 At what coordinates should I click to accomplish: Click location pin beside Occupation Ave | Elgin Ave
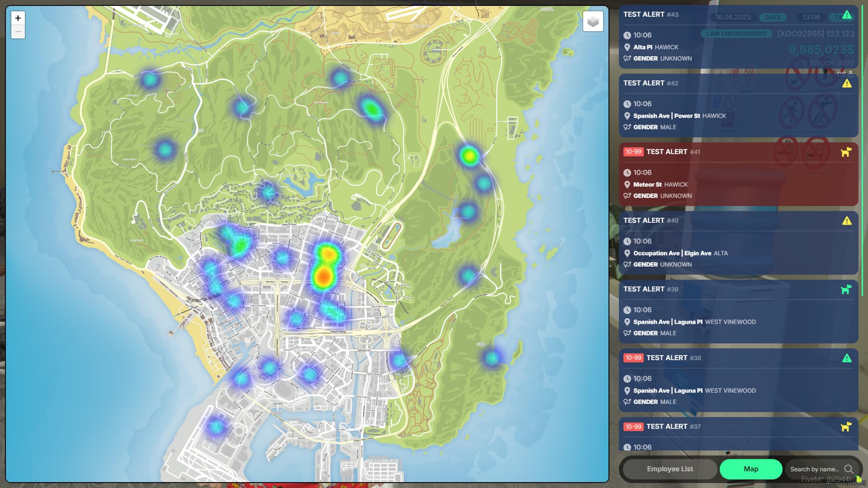(627, 253)
